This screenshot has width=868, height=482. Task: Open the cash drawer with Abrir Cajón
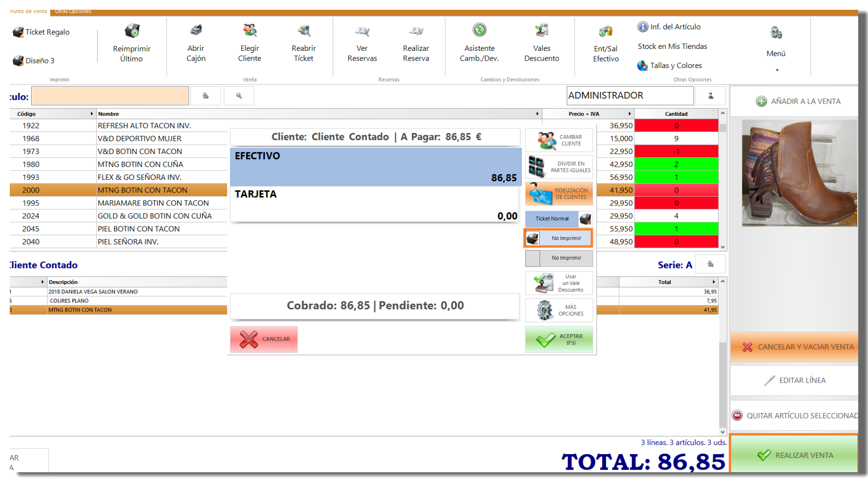pyautogui.click(x=196, y=44)
